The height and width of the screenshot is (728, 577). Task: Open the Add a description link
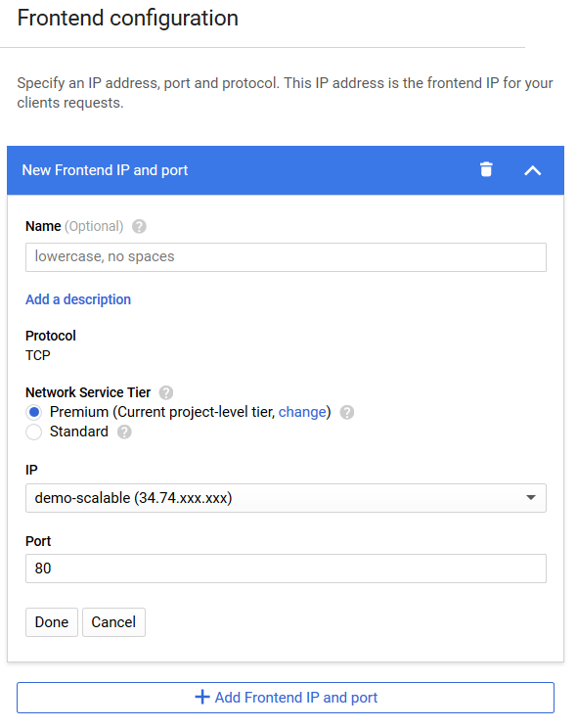pos(78,299)
